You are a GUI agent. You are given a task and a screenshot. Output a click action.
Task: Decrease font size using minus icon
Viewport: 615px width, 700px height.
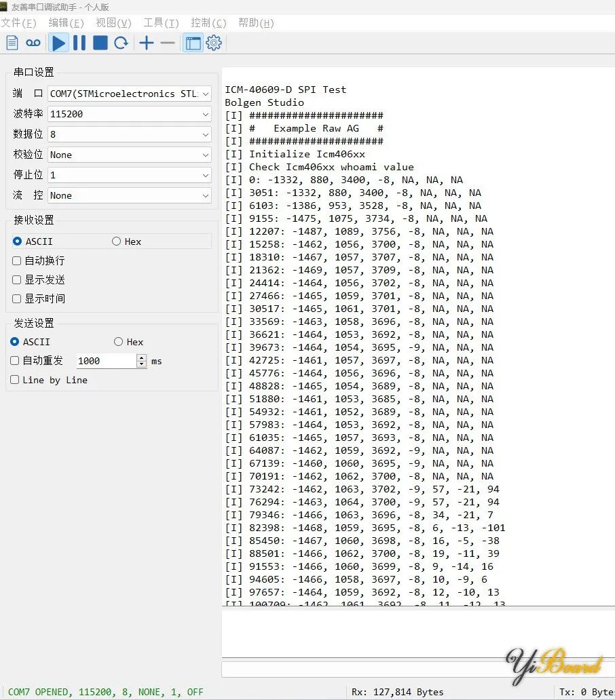167,43
